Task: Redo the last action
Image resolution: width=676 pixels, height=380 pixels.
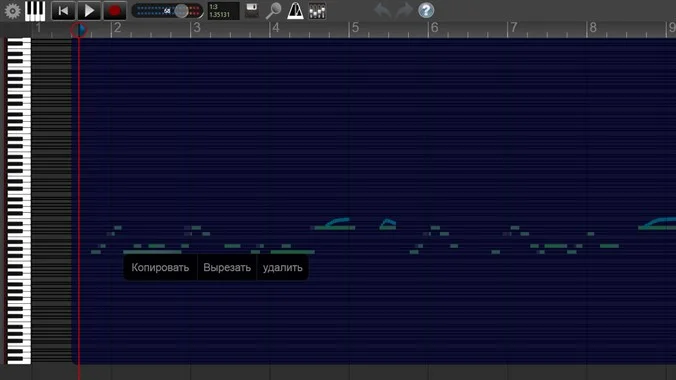Action: pyautogui.click(x=404, y=10)
